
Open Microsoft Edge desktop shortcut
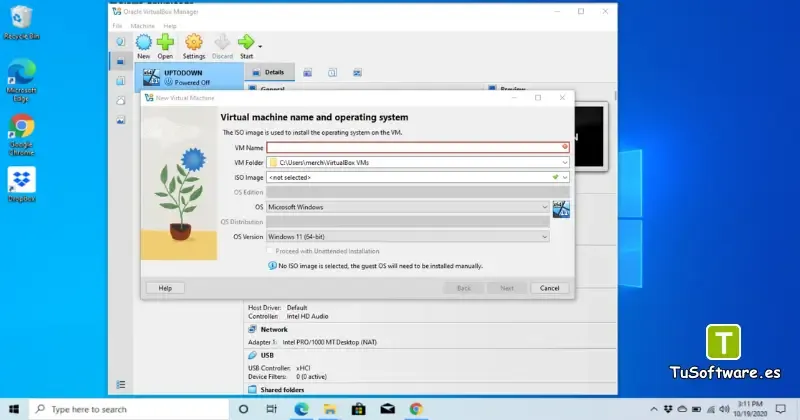[x=21, y=80]
